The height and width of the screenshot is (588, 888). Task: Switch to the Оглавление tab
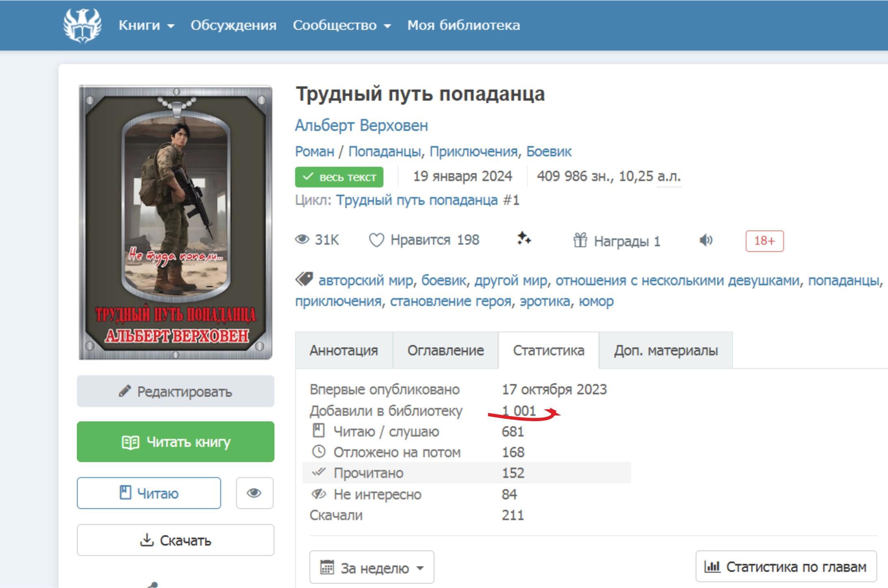[x=445, y=350]
